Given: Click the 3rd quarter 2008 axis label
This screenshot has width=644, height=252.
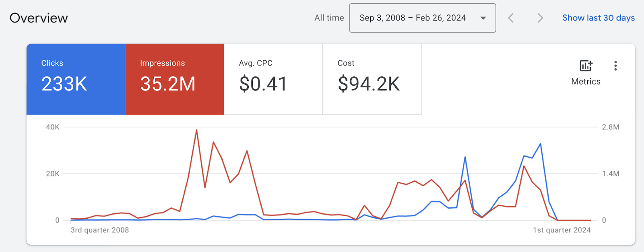Looking at the screenshot, I should [100, 230].
